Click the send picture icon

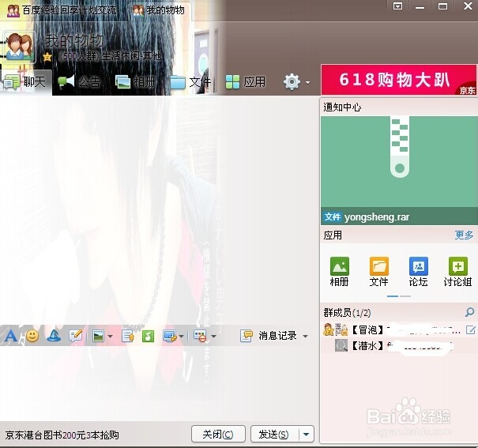pos(99,336)
